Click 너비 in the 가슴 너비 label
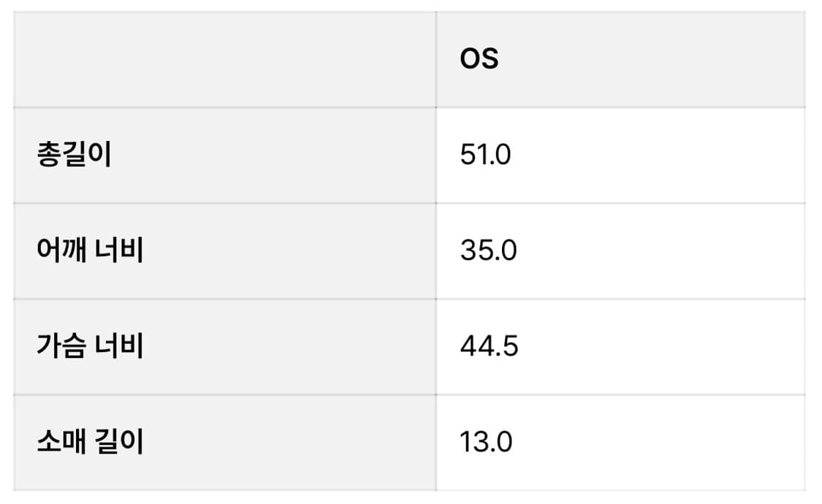 coord(119,346)
